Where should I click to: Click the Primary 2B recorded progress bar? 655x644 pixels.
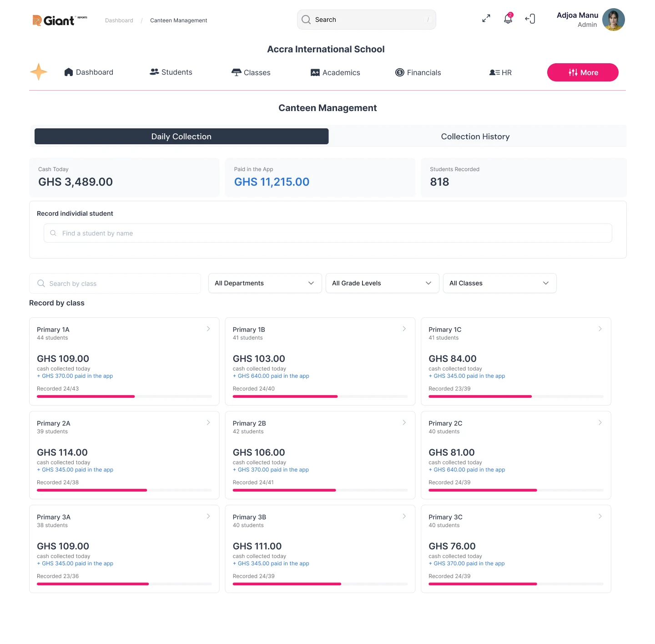(x=320, y=490)
